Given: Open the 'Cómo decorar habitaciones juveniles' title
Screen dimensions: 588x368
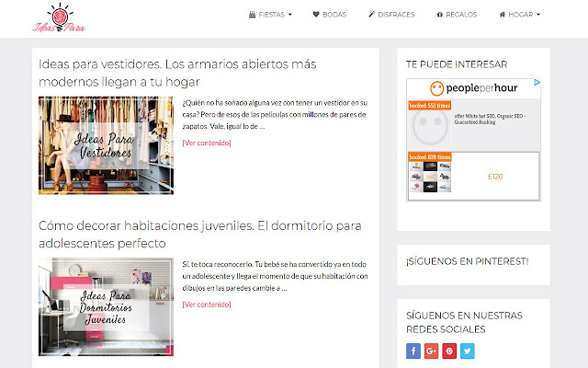Looking at the screenshot, I should 200,235.
